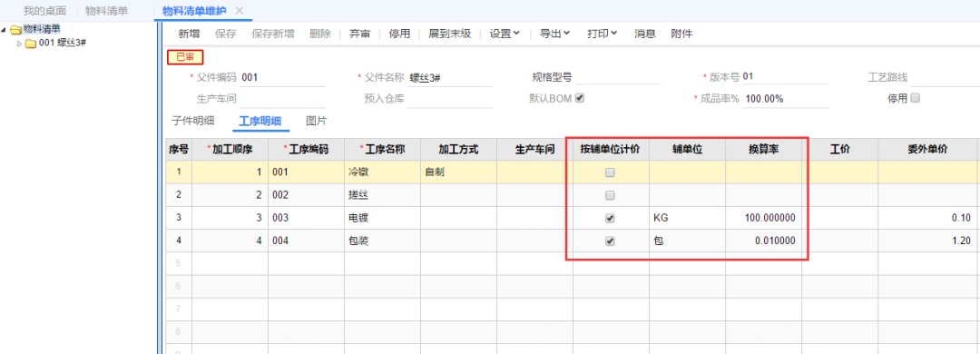Click the 规格型号 input field
This screenshot has height=354, width=980.
tap(618, 77)
